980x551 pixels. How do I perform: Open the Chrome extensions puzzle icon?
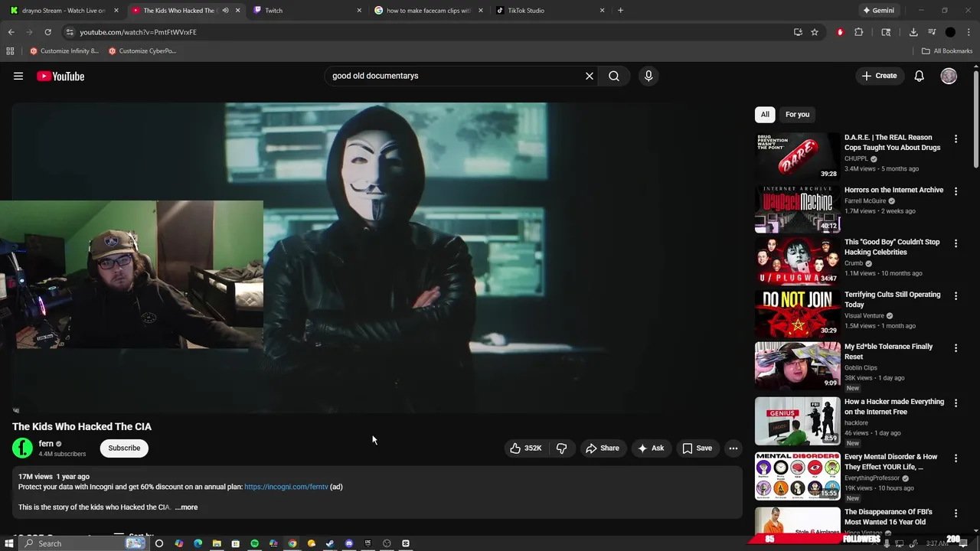coord(858,32)
